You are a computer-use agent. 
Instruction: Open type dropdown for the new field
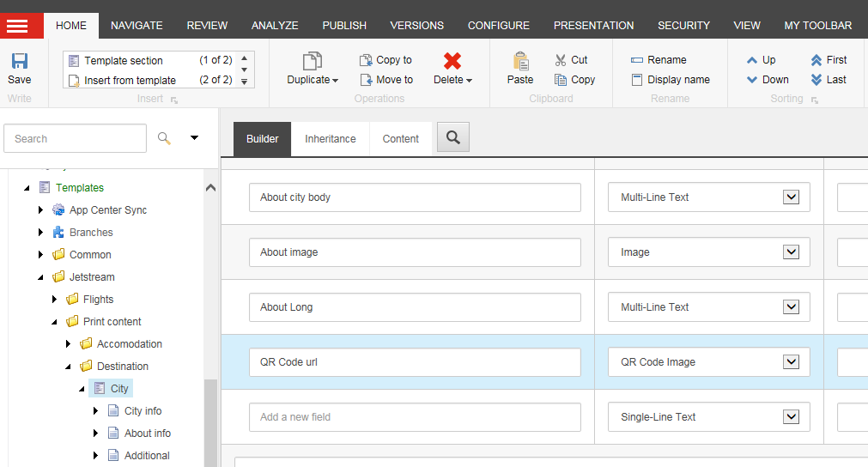click(791, 416)
